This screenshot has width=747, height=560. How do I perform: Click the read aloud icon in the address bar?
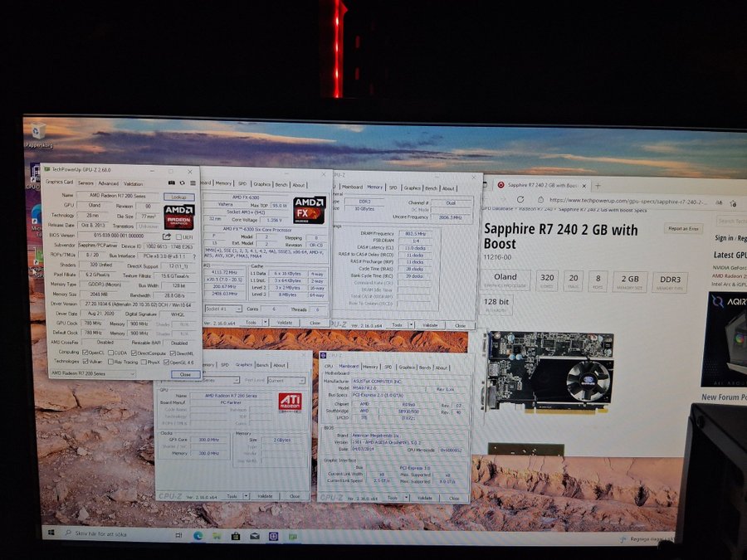(719, 202)
